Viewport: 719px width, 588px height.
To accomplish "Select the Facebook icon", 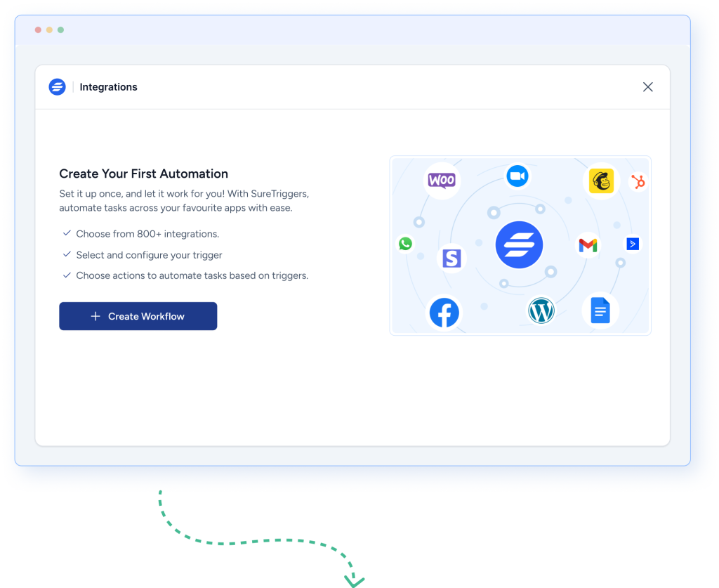I will [444, 313].
